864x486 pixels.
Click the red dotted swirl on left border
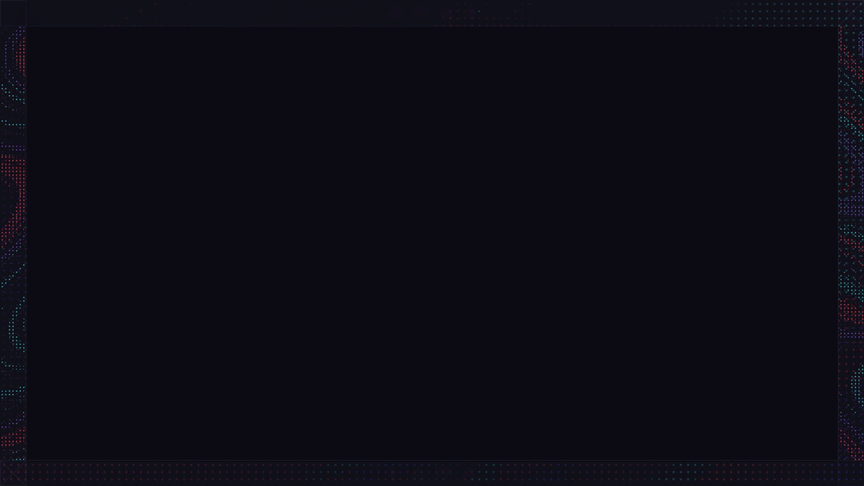pyautogui.click(x=13, y=198)
